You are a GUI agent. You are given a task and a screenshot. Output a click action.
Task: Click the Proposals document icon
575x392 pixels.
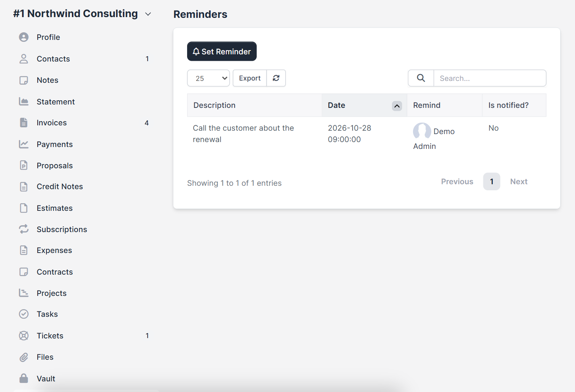24,165
